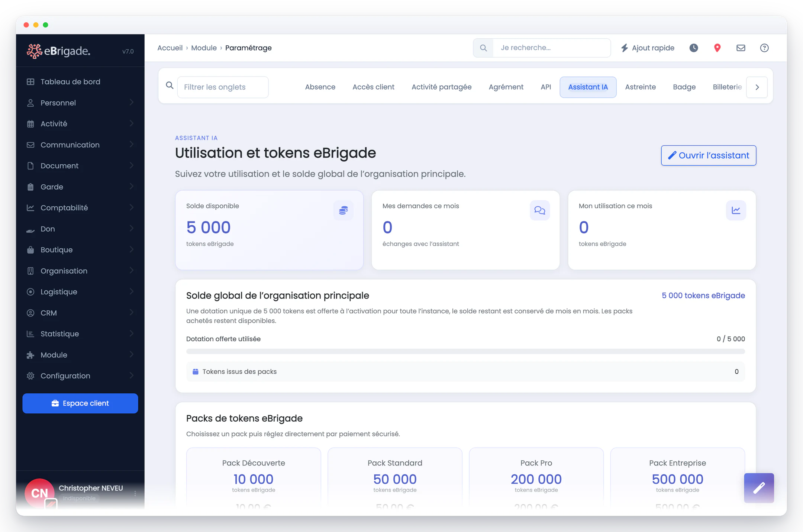Switch to the Activité partagée tab
Viewport: 803px width, 532px height.
click(x=441, y=87)
